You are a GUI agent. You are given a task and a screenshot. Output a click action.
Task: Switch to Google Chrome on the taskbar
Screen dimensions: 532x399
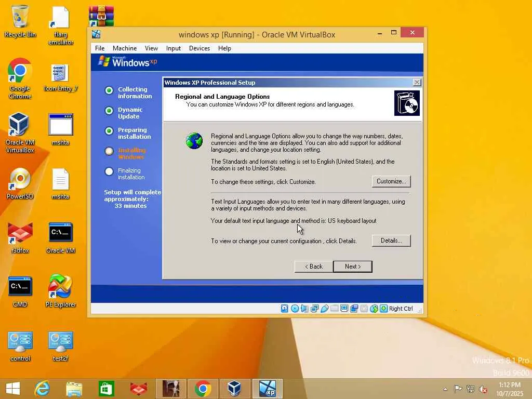203,389
